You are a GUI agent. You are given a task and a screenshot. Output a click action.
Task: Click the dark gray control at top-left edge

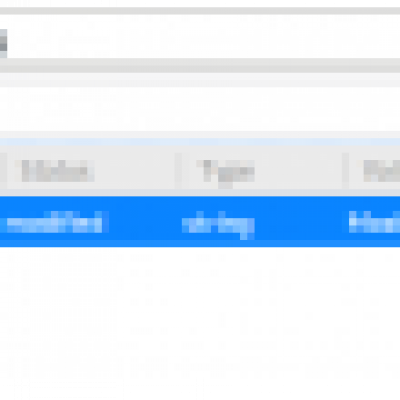click(x=3, y=43)
